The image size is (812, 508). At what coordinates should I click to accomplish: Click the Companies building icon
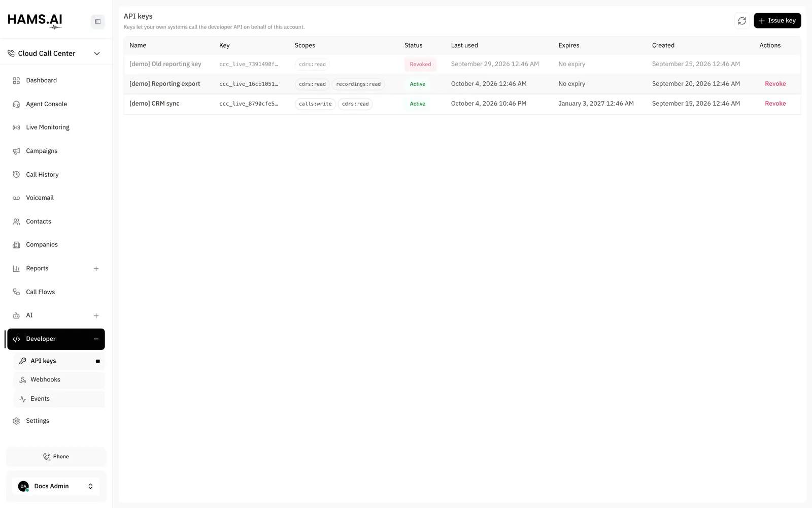pos(16,245)
